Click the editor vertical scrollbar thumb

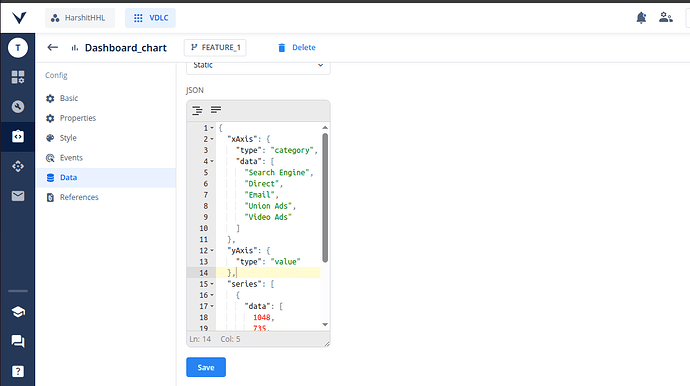(x=325, y=198)
